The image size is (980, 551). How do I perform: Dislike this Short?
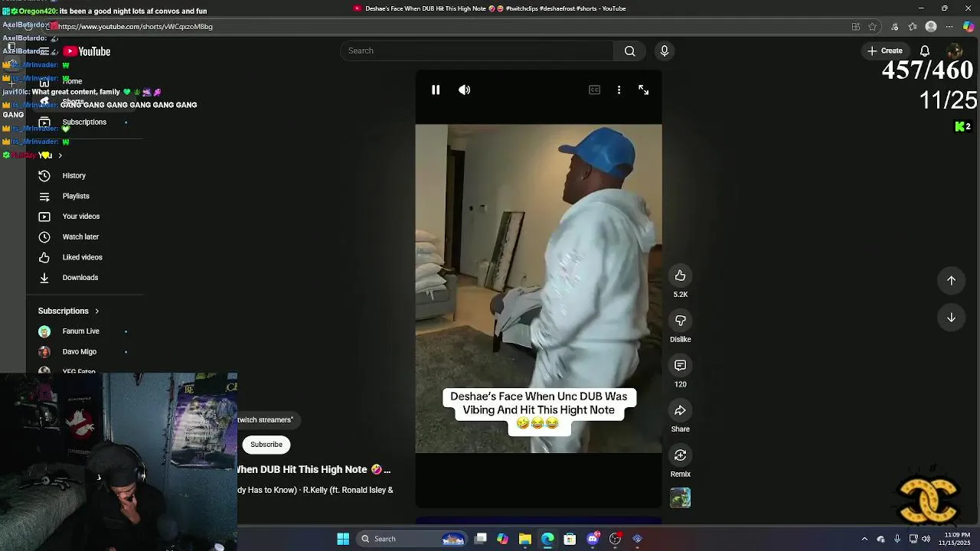tap(680, 321)
